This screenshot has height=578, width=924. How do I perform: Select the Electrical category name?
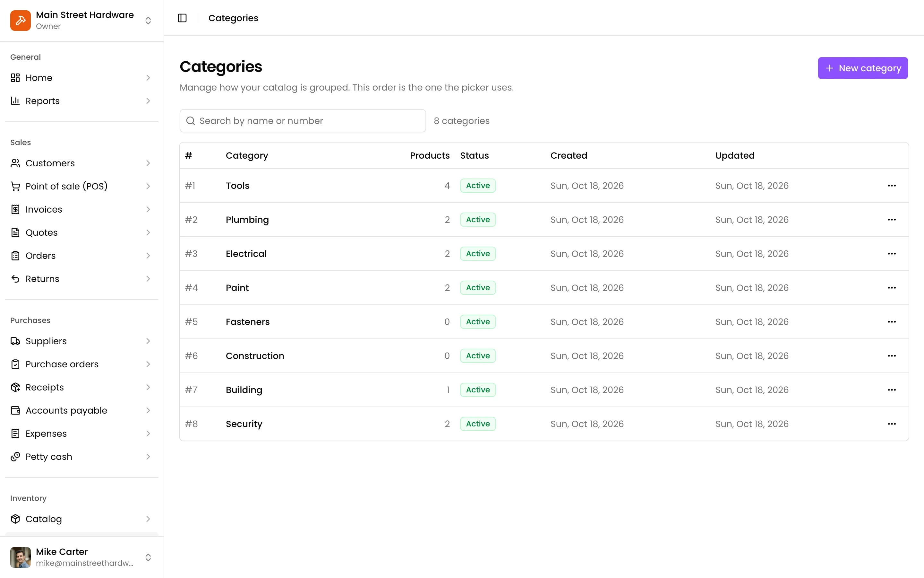tap(246, 254)
